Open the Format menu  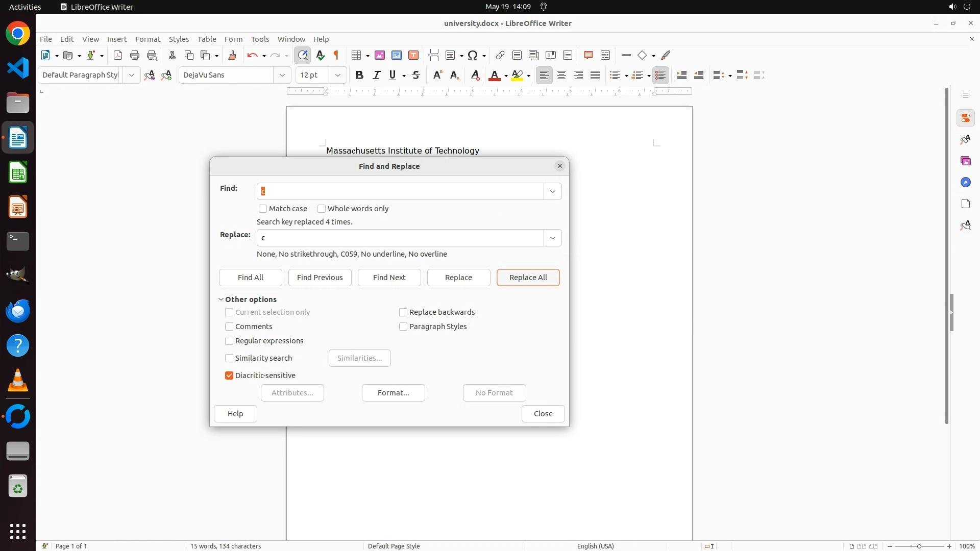pyautogui.click(x=148, y=39)
